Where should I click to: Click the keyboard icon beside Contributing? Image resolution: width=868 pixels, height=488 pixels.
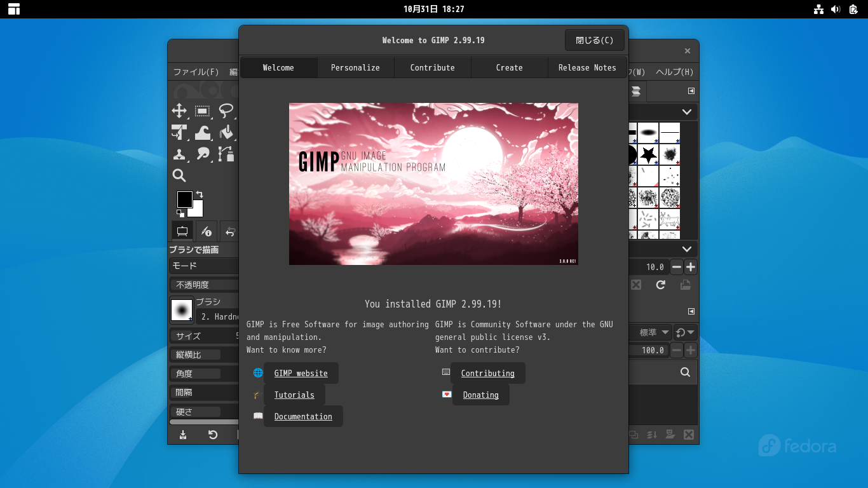point(446,372)
